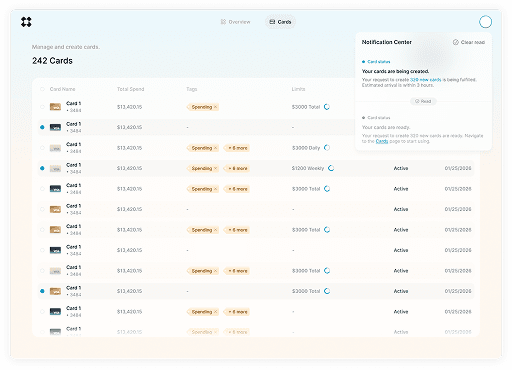512x370 pixels.
Task: Open the '320 new cards' link
Action: (x=425, y=80)
